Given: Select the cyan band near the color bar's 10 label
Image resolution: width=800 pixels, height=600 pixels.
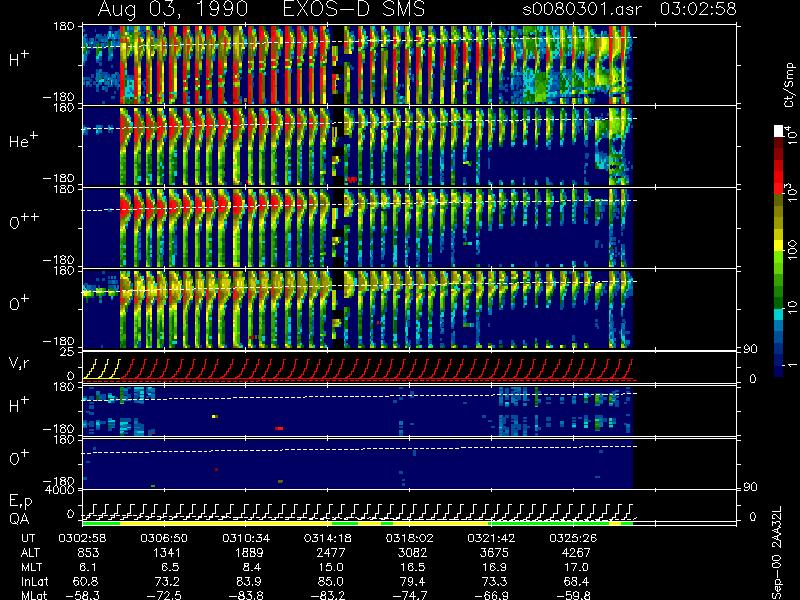Looking at the screenshot, I should pos(779,314).
